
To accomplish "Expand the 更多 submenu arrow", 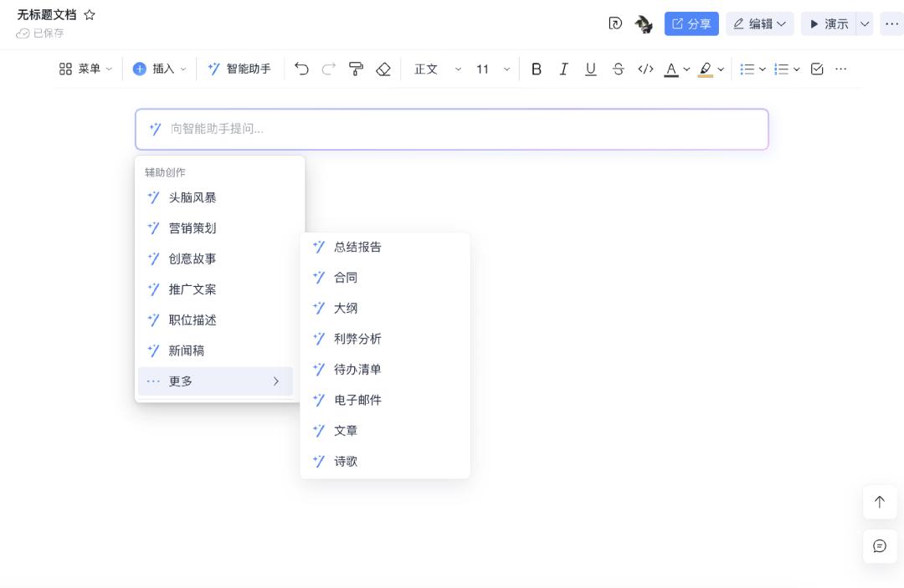I will [276, 381].
